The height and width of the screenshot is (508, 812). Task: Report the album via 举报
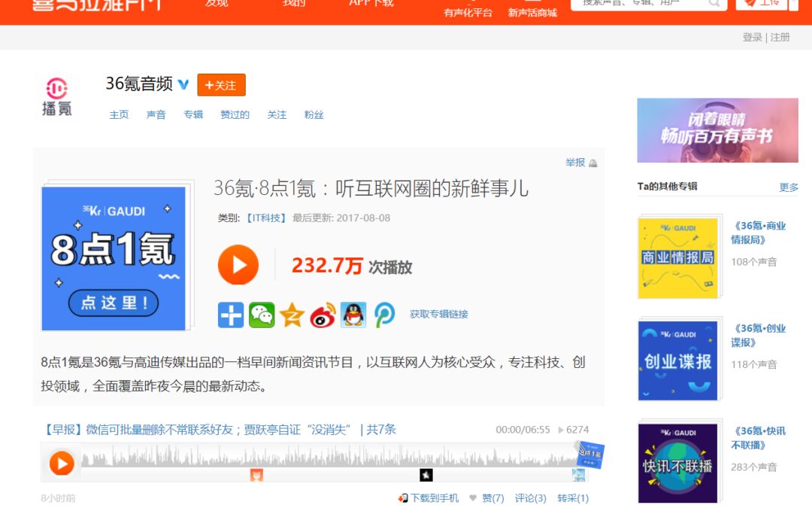coord(581,163)
